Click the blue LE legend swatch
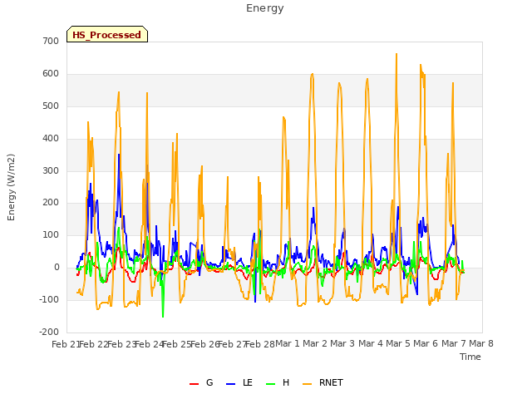The width and height of the screenshot is (532, 399). pyautogui.click(x=230, y=384)
